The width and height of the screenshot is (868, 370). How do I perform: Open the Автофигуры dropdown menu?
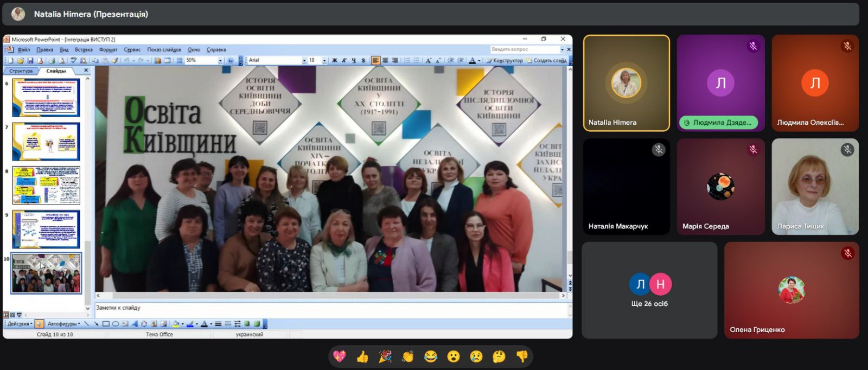(63, 324)
